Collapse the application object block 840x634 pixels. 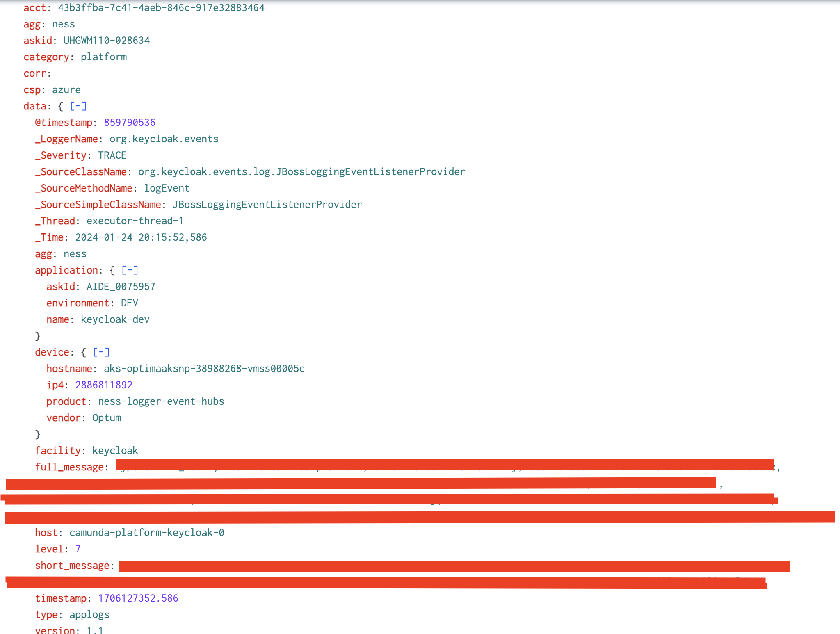point(130,270)
